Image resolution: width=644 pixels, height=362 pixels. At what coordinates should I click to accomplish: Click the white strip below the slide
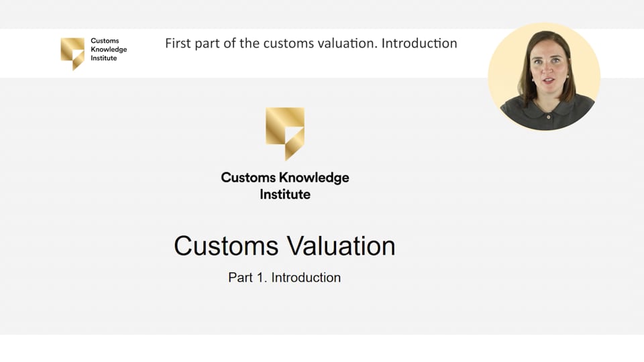[x=322, y=348]
